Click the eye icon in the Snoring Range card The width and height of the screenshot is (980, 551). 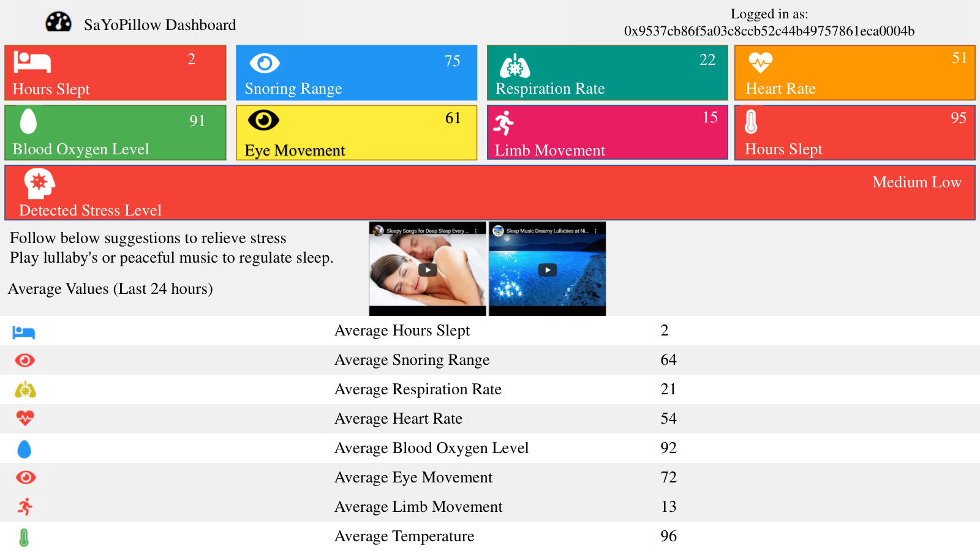[265, 63]
